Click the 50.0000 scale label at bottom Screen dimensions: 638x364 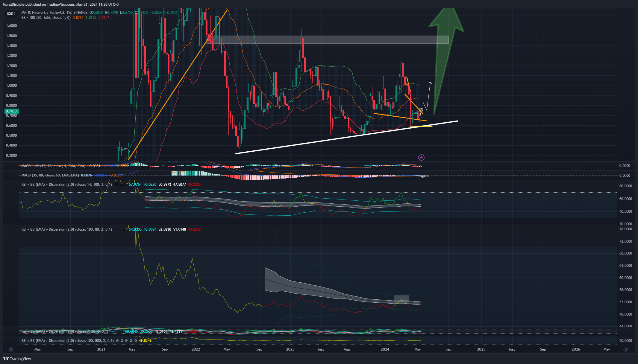coord(625,341)
